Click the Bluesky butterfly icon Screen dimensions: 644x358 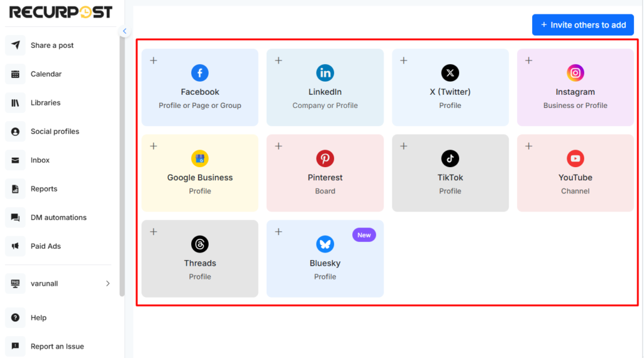click(x=325, y=244)
